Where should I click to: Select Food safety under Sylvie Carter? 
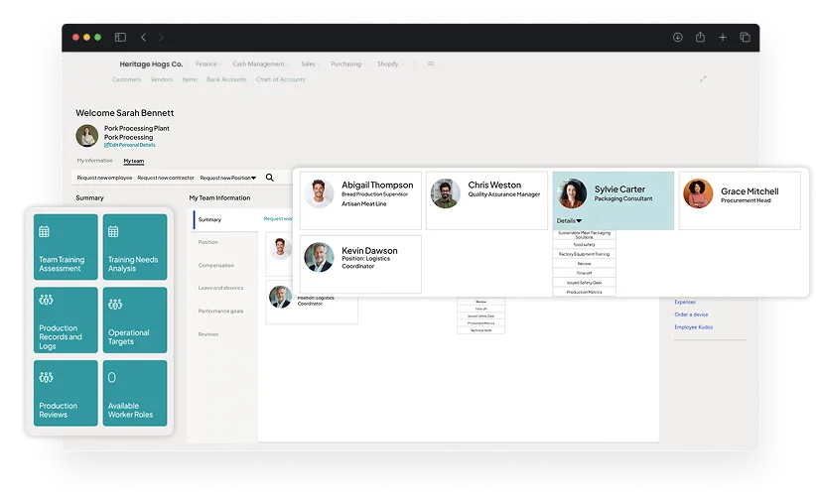(x=585, y=244)
